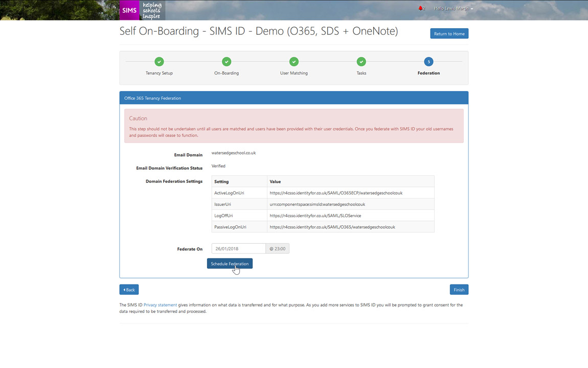Click the Federation step label
Screen dimensions: 588x368
428,73
